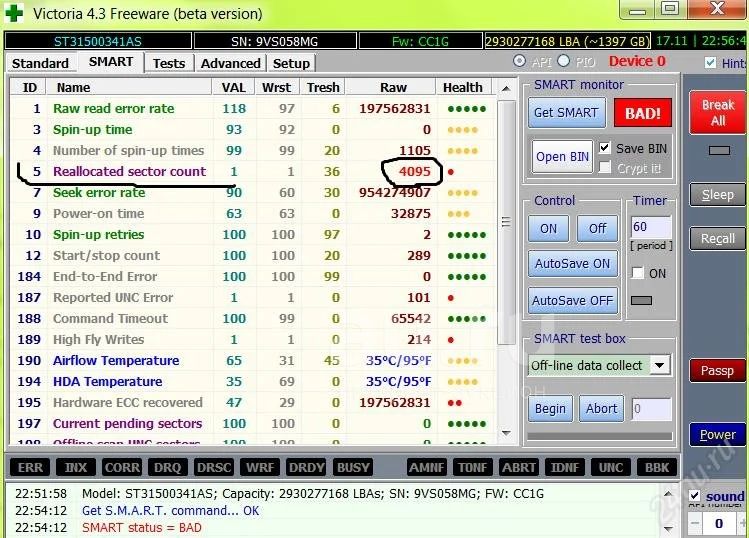Click the AutoSave ON button
The height and width of the screenshot is (538, 749).
pyautogui.click(x=571, y=264)
